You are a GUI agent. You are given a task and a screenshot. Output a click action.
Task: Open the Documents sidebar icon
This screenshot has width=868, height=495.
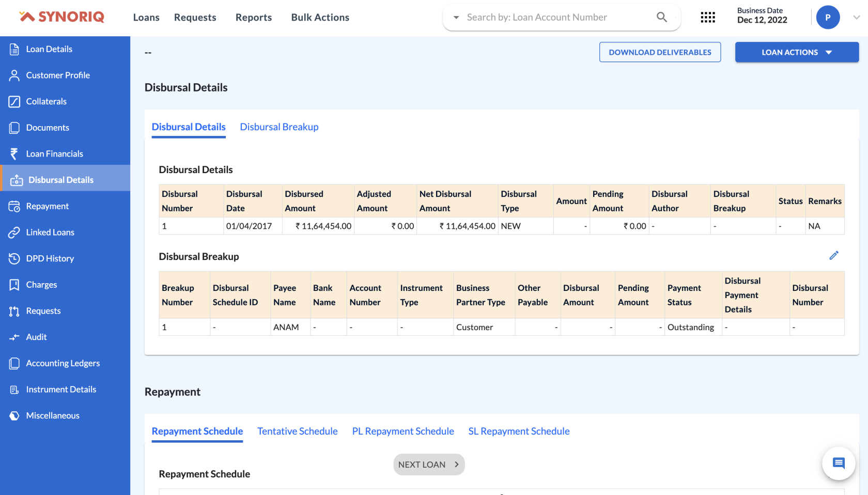pos(14,128)
